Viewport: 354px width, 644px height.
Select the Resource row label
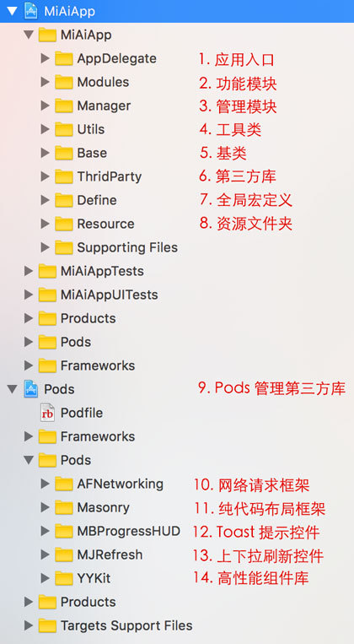pos(106,224)
